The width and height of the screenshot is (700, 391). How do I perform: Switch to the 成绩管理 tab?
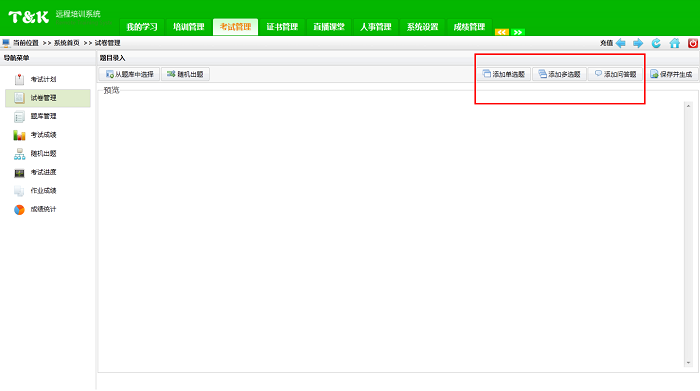tap(469, 27)
